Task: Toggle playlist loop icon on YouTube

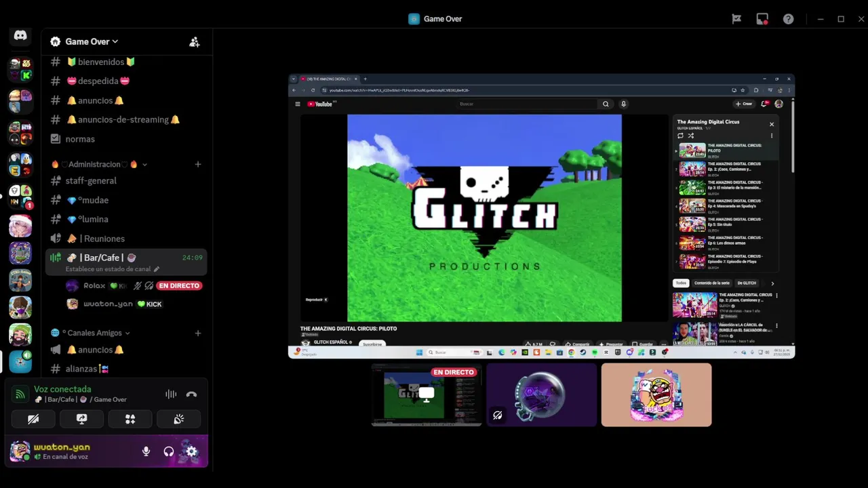Action: click(x=680, y=136)
